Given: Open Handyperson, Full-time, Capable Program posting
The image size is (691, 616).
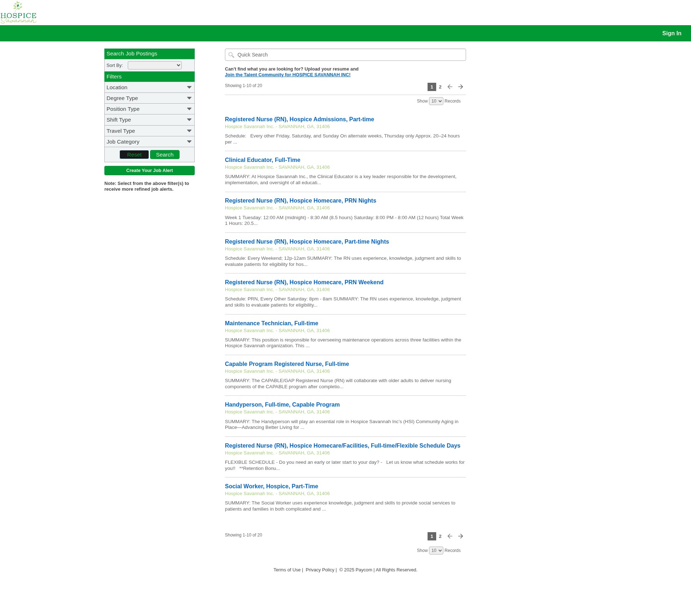Looking at the screenshot, I should coord(282,404).
